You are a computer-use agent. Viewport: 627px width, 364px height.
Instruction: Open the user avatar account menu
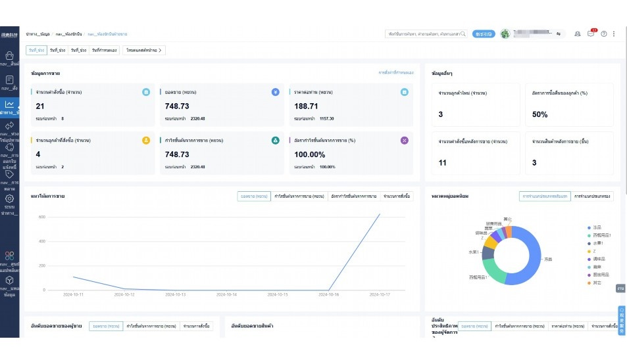click(x=505, y=34)
